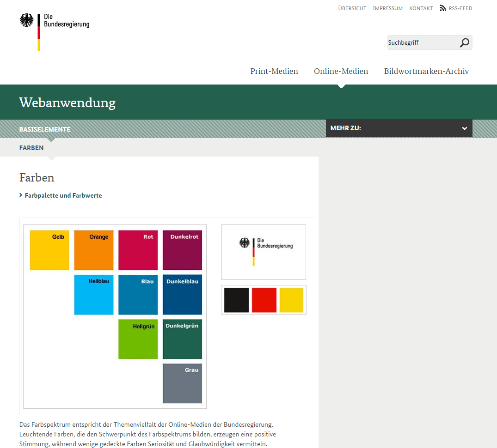497x448 pixels.
Task: Click the Bundesregierung eagle logo in header
Action: [x=27, y=20]
